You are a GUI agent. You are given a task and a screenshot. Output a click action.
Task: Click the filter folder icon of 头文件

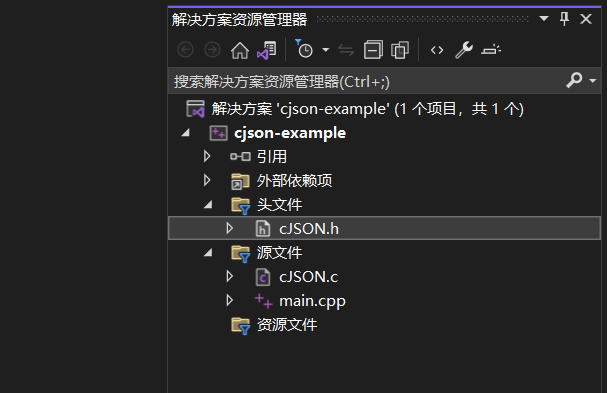click(240, 206)
